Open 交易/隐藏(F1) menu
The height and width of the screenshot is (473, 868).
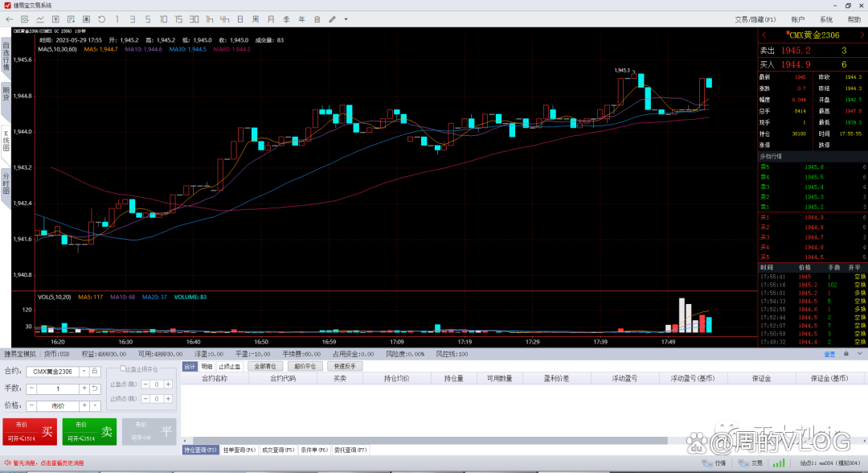coord(755,19)
